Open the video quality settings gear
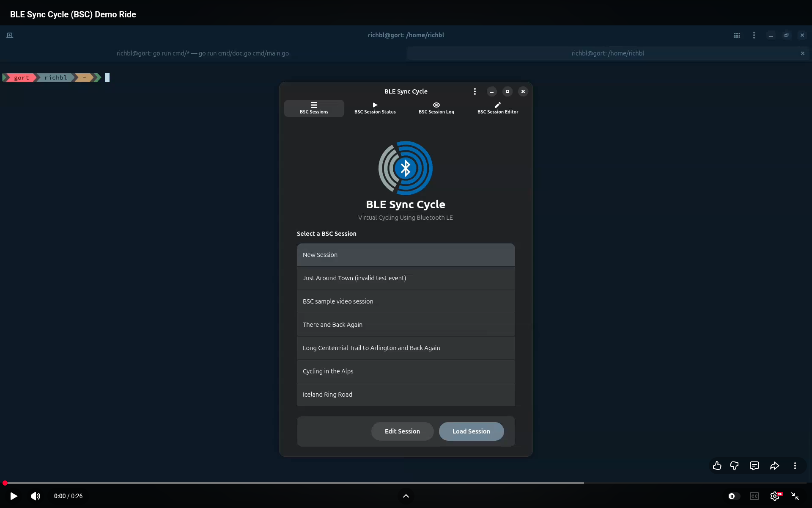This screenshot has width=812, height=508. tap(775, 496)
